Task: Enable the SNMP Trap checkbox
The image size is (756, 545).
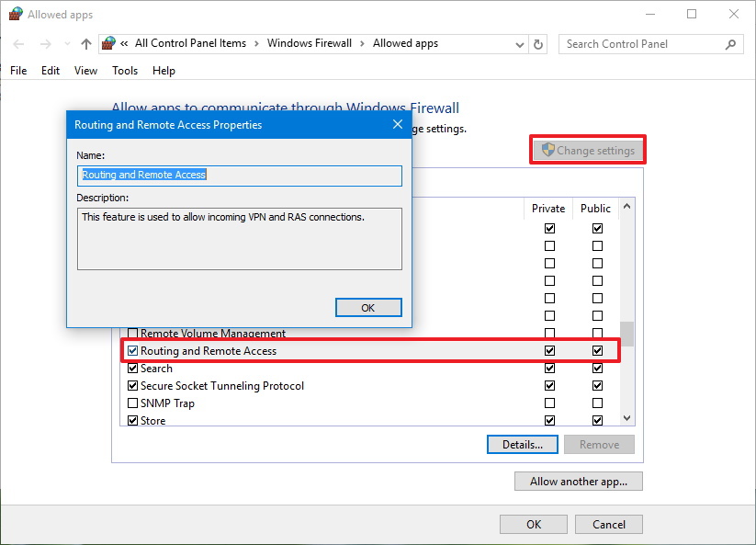Action: tap(132, 403)
